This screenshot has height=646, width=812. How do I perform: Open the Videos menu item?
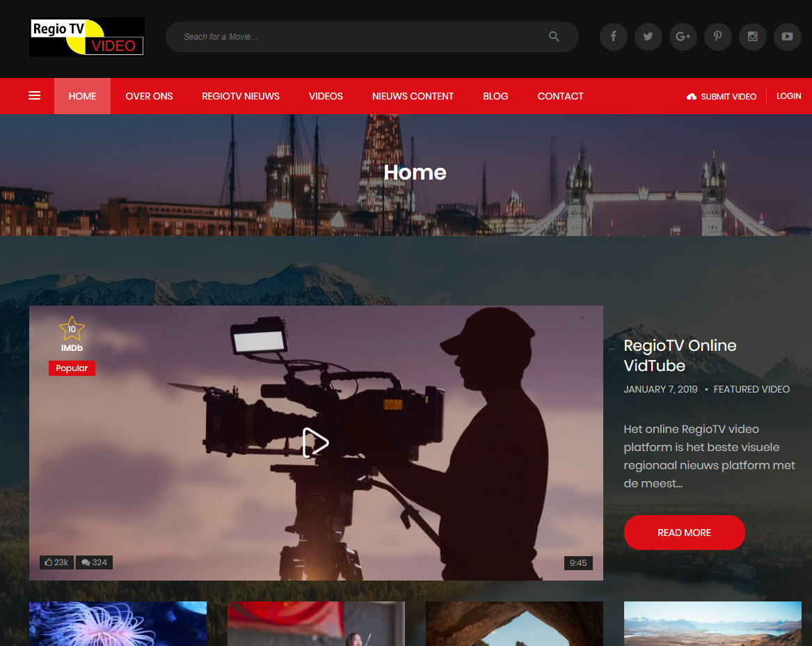click(x=326, y=96)
